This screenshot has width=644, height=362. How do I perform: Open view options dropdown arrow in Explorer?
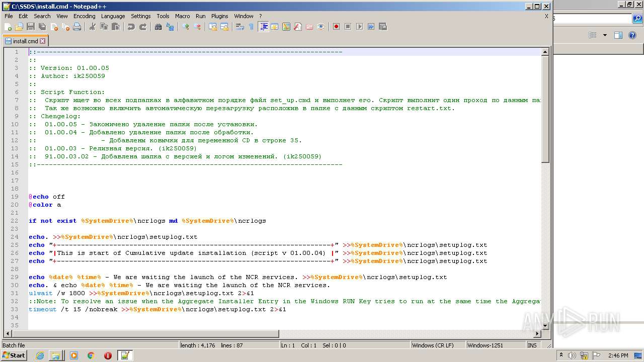tap(605, 35)
